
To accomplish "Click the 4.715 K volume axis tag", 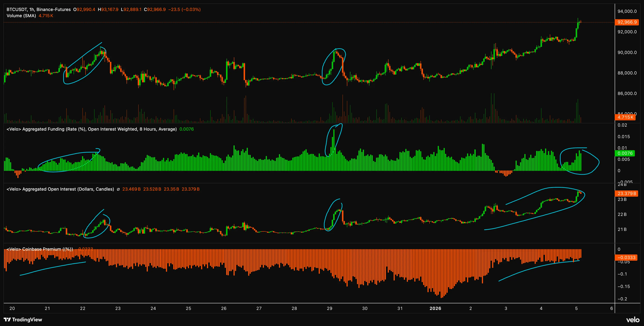I will (x=625, y=117).
